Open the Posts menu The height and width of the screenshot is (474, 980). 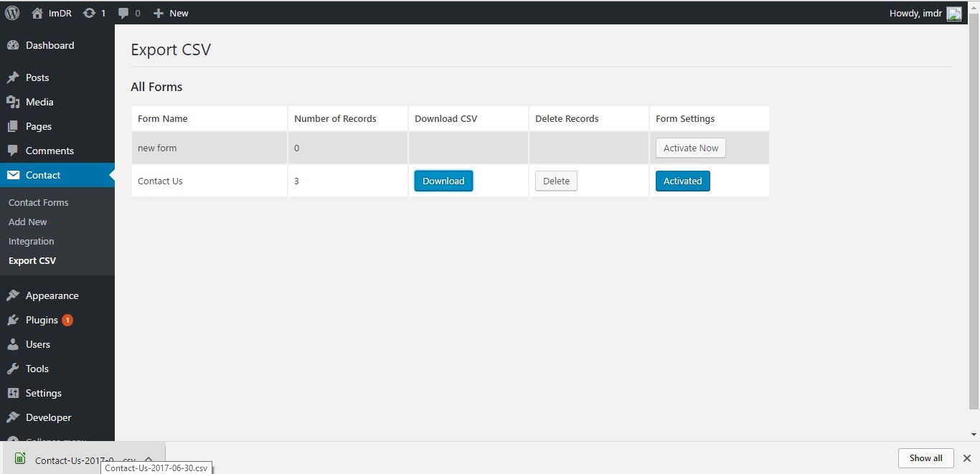(57, 77)
